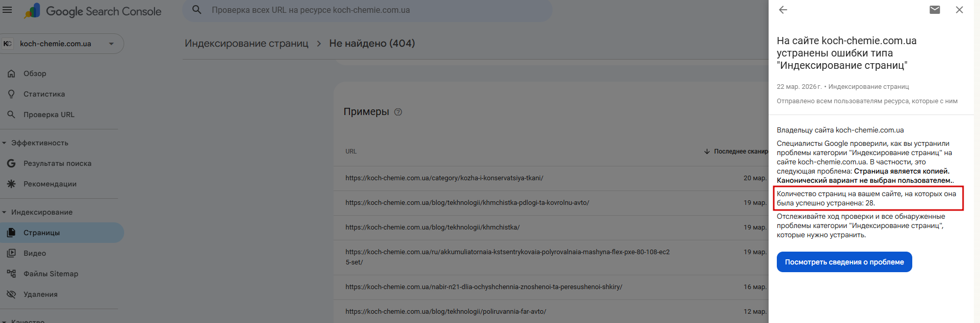The image size is (980, 323).
Task: Select the blog/tekhnologii/khmchistka/ URL row
Action: (551, 227)
